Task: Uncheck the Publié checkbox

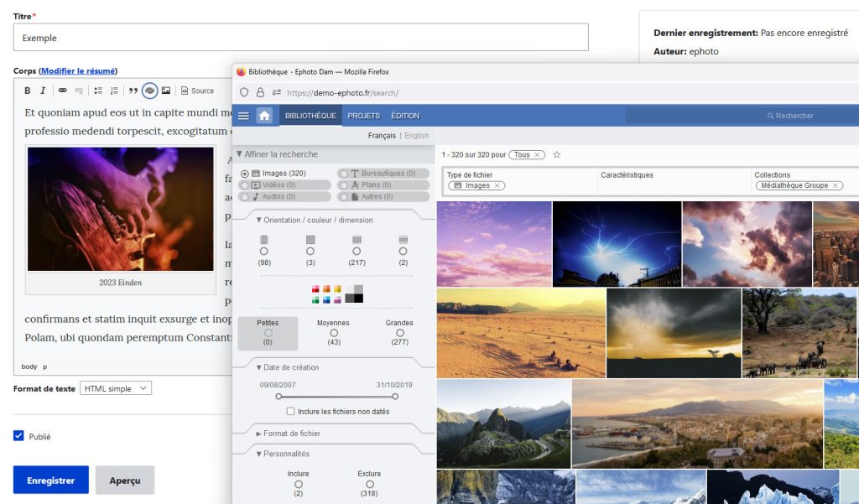Action: 18,435
